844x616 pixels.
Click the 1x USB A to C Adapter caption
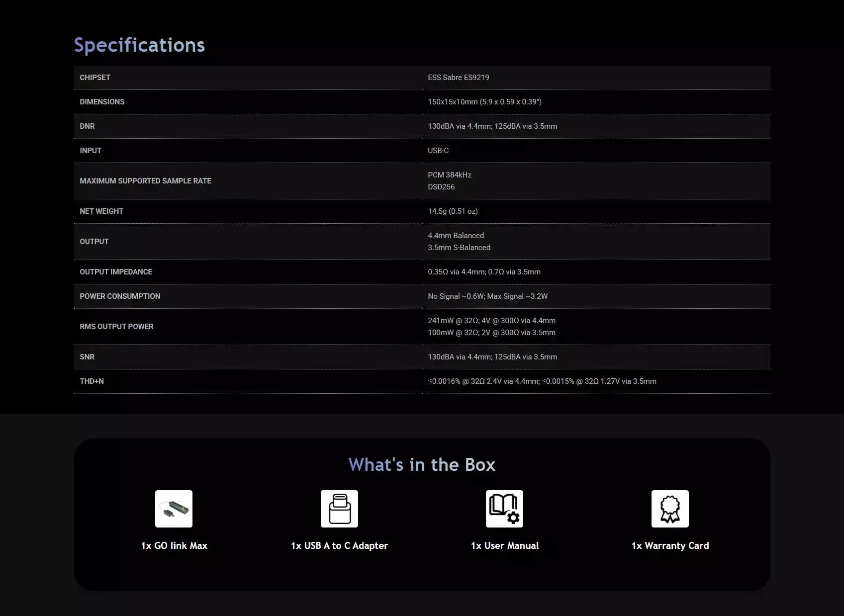339,545
